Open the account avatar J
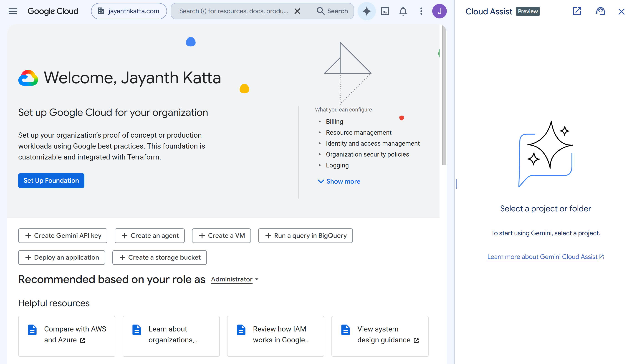 click(439, 11)
